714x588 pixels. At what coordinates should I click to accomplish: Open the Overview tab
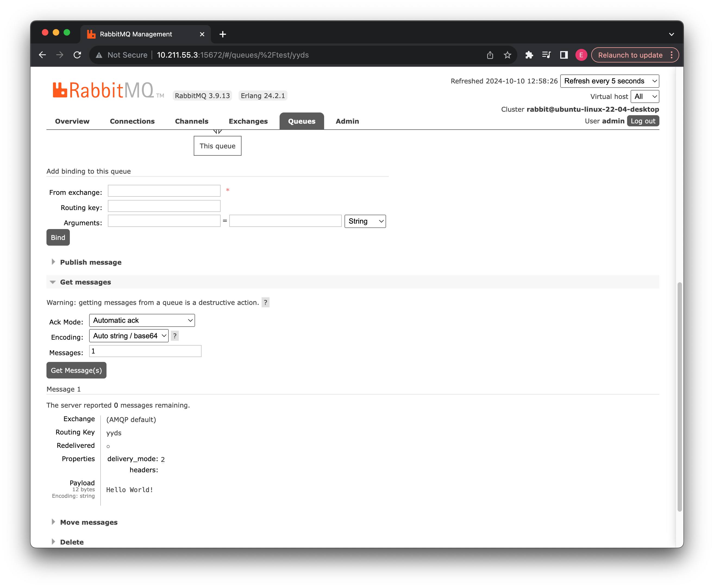(72, 121)
